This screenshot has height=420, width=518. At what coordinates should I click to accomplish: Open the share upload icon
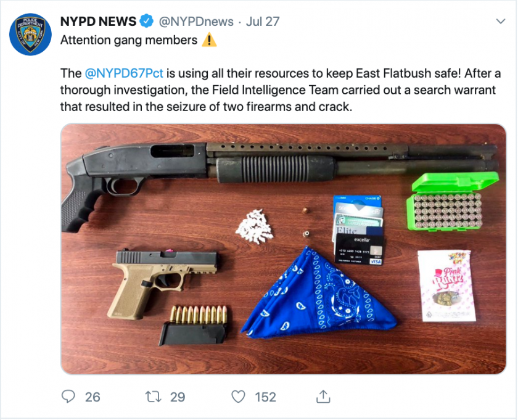[323, 397]
